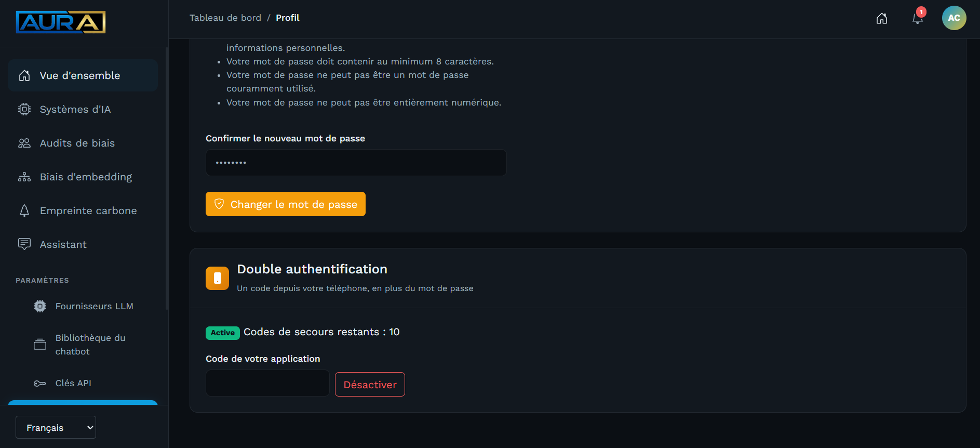980x448 pixels.
Task: Click the Systèmes d'IA chip icon
Action: coord(24,109)
